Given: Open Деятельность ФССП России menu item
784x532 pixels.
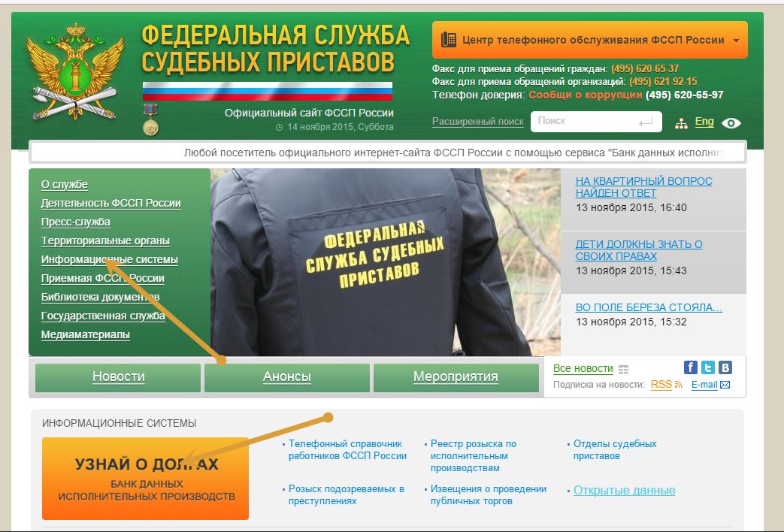Looking at the screenshot, I should point(111,203).
